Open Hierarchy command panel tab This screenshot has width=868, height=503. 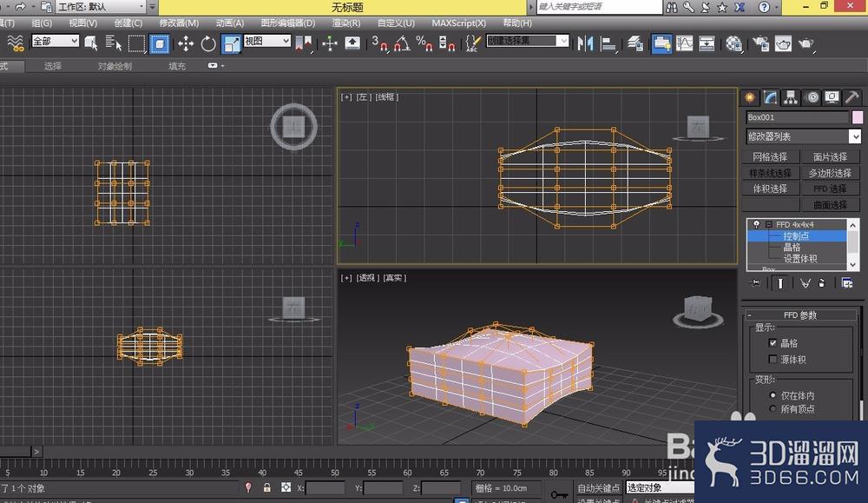(x=791, y=97)
